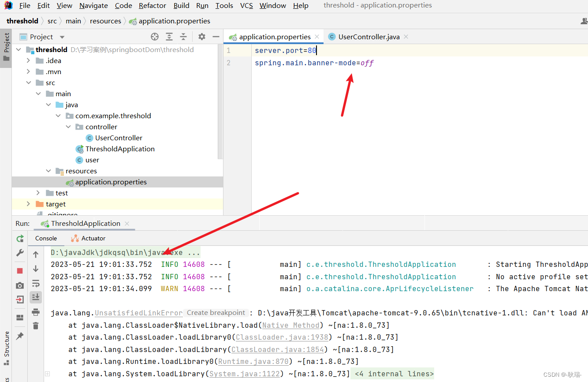This screenshot has height=382, width=588.
Task: Click the Exit icon in Run toolbar
Action: click(20, 300)
